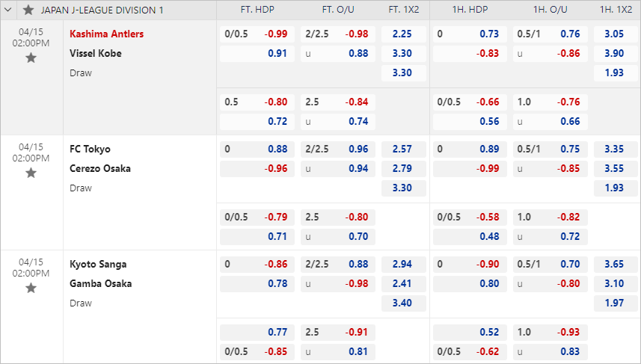Viewport: 641px width, 364px height.
Task: Open the Gamba Osaka team link
Action: click(x=100, y=283)
